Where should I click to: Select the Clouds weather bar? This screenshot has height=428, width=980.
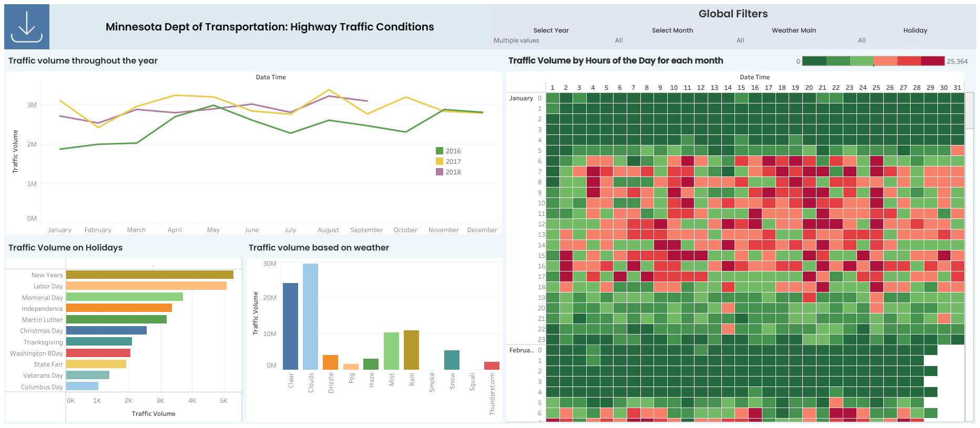pyautogui.click(x=310, y=316)
